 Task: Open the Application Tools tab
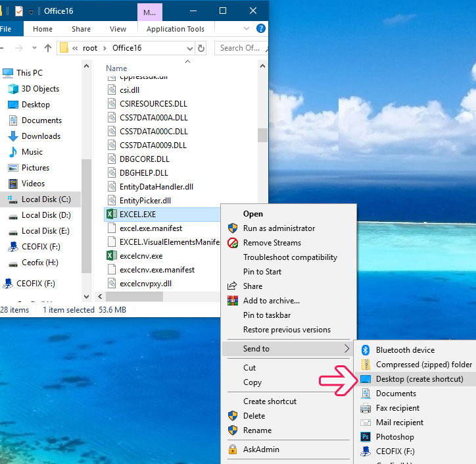pos(176,29)
